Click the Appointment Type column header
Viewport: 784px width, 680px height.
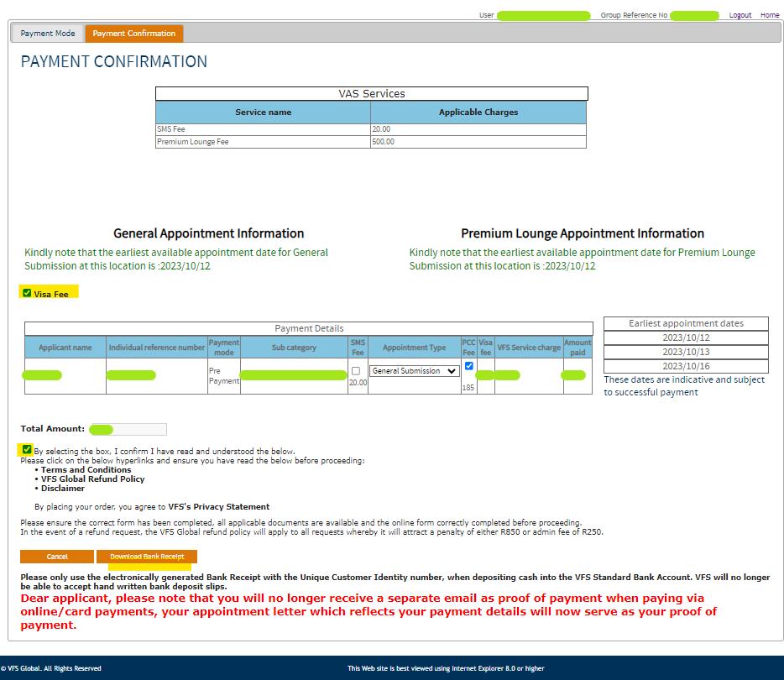pos(415,348)
